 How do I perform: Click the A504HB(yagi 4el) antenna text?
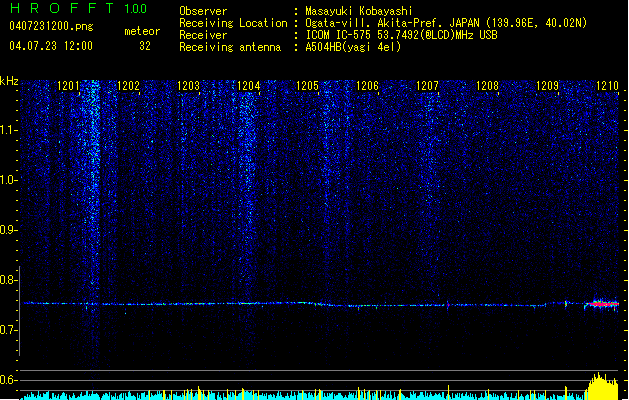click(x=353, y=47)
